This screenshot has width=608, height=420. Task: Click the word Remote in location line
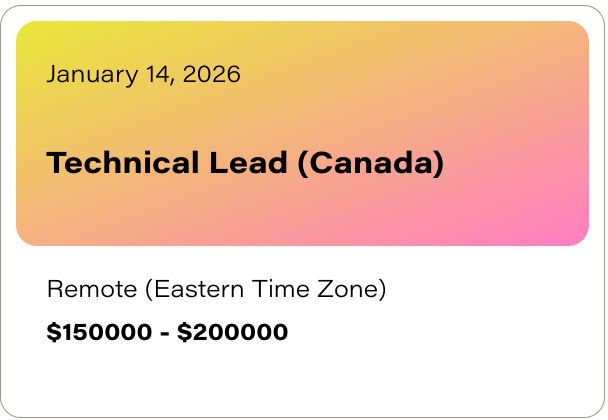92,289
